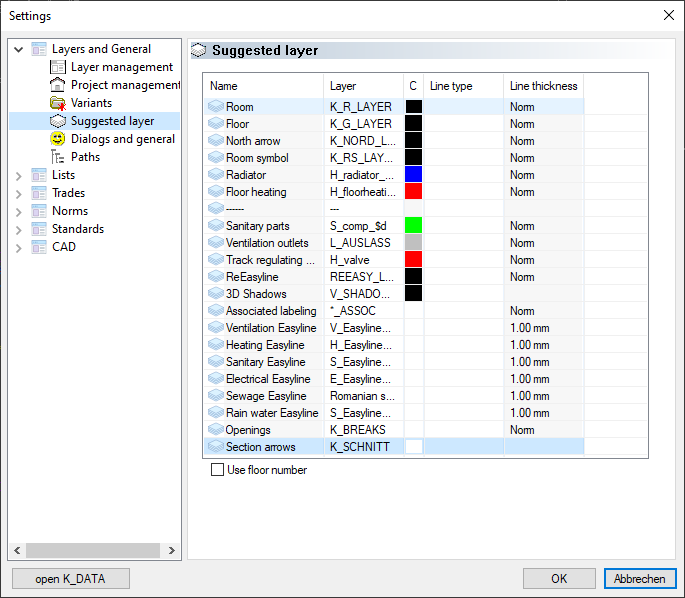The height and width of the screenshot is (598, 685).
Task: Click the Standards category icon
Action: (39, 229)
